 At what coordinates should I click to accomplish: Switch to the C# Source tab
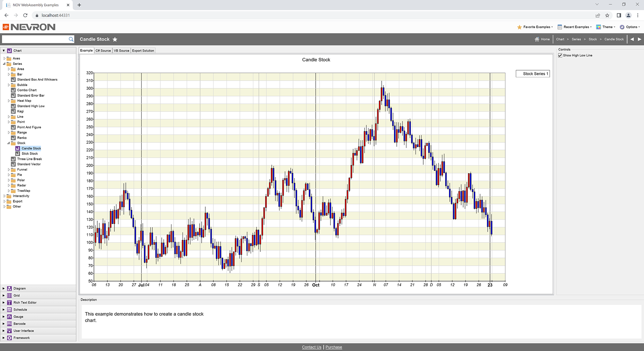pyautogui.click(x=103, y=51)
